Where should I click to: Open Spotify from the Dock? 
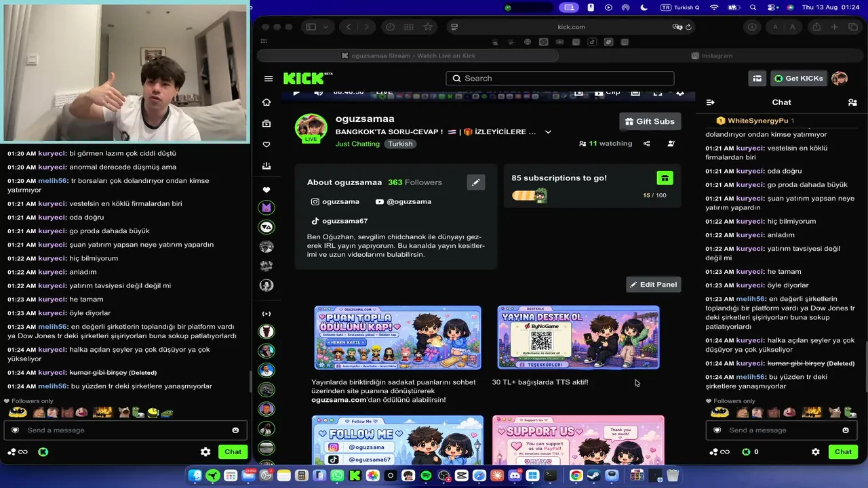coord(426,476)
